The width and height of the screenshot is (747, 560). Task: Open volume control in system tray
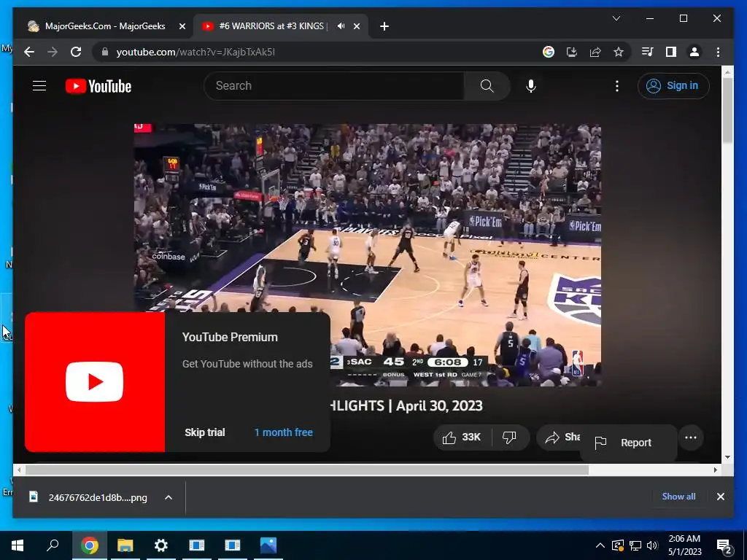coord(652,545)
